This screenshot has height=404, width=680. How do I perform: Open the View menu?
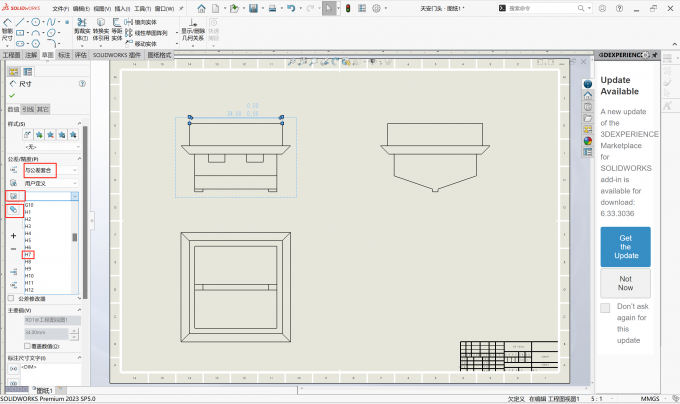[102, 9]
